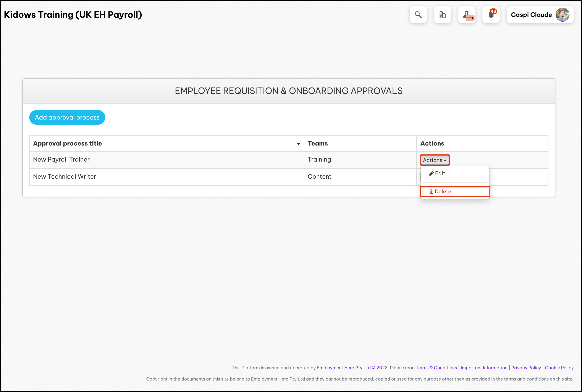Open Cookie Policy link

point(559,368)
